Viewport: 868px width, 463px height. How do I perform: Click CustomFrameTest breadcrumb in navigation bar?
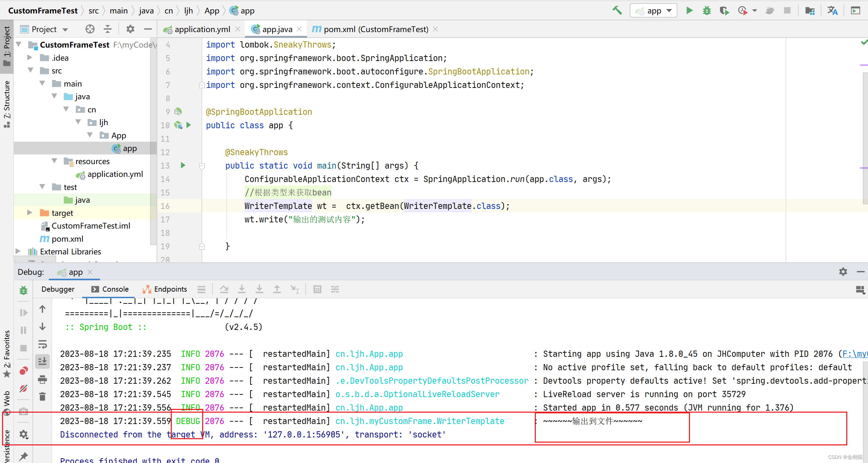pyautogui.click(x=43, y=11)
